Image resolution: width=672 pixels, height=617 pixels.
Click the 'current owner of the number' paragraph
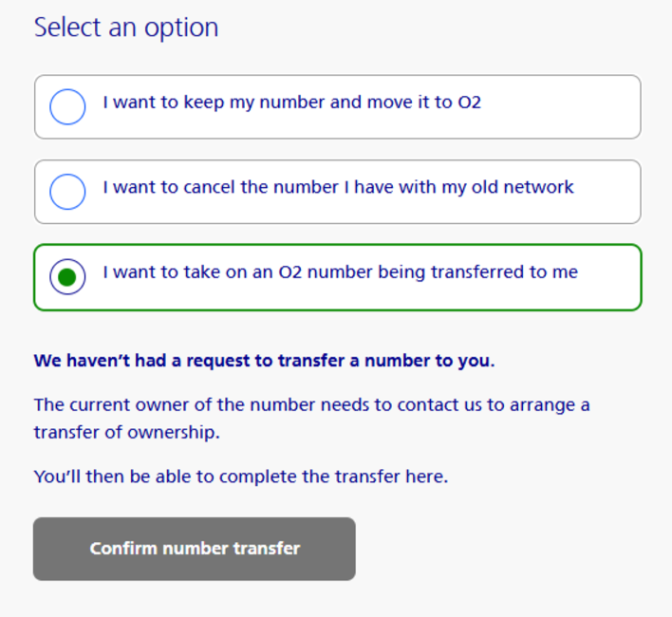coord(311,405)
